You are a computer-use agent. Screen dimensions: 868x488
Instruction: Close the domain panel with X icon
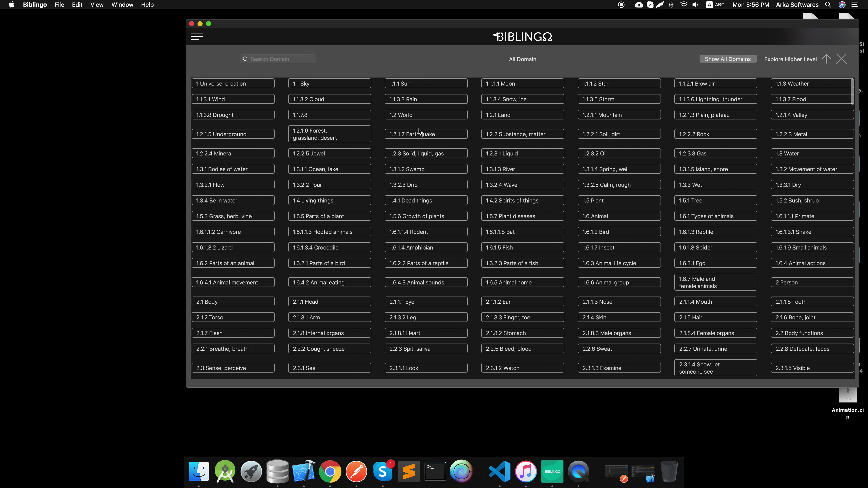click(841, 59)
